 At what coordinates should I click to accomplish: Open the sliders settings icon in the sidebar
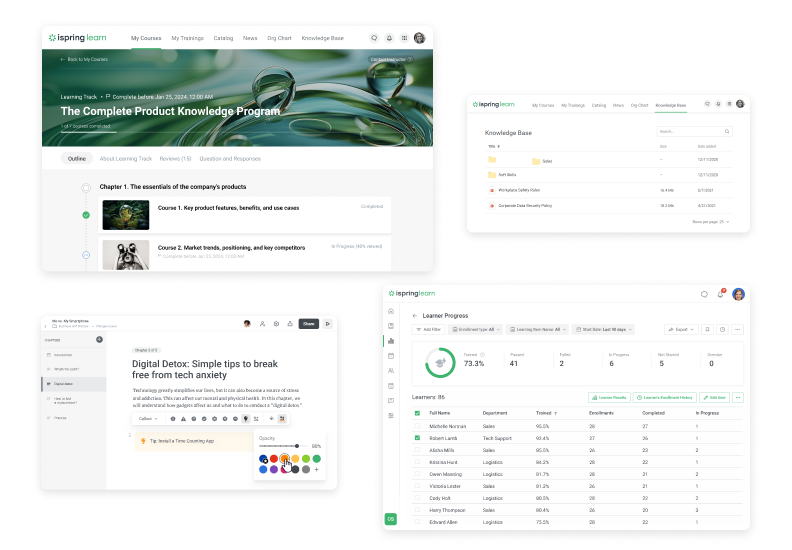coord(391,416)
